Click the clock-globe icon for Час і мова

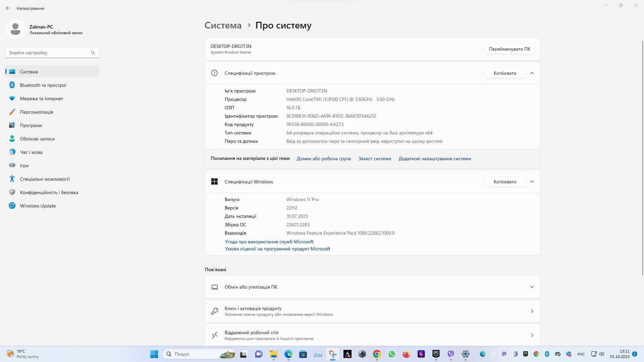(x=12, y=152)
